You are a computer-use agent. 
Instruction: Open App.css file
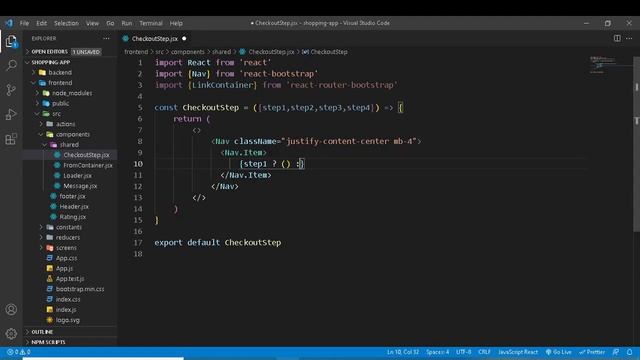point(70,258)
